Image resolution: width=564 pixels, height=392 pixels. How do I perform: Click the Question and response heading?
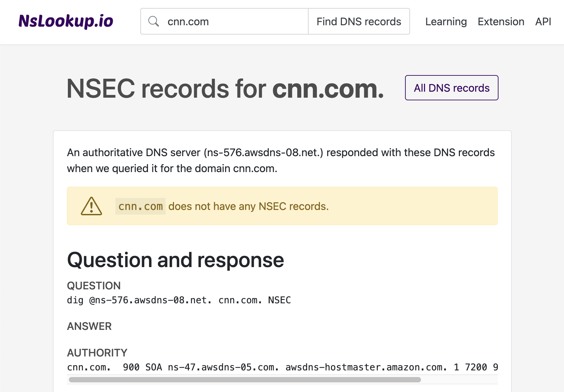(x=175, y=260)
